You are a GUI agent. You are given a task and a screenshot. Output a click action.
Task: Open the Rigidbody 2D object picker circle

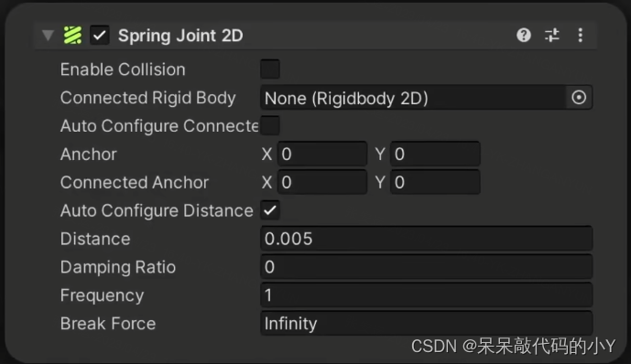coord(579,97)
